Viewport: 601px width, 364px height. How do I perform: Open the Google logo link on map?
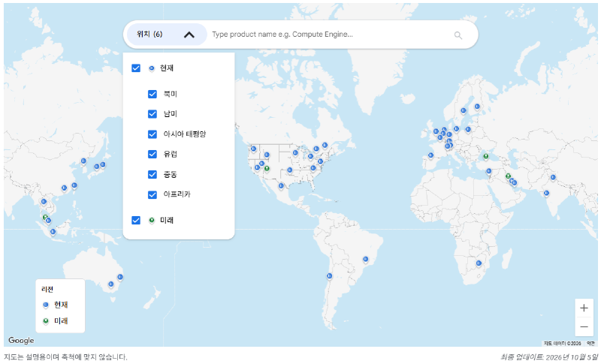coord(21,340)
